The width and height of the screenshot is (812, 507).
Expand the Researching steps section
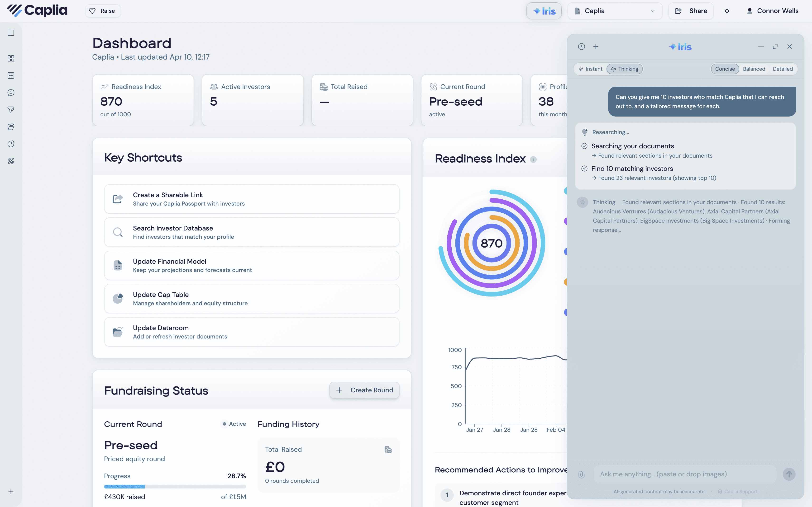coord(610,132)
